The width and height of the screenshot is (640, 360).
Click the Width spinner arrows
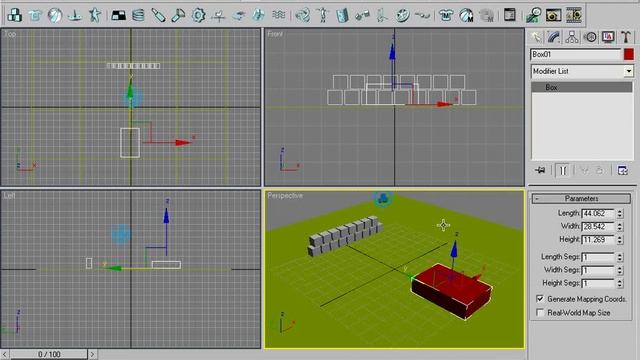click(x=620, y=227)
